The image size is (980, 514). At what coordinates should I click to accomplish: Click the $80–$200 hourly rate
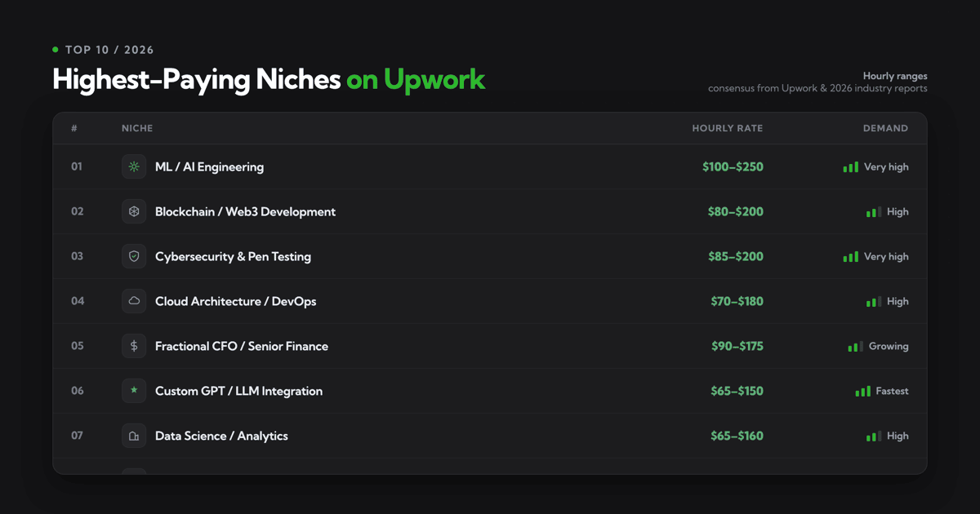(x=735, y=211)
